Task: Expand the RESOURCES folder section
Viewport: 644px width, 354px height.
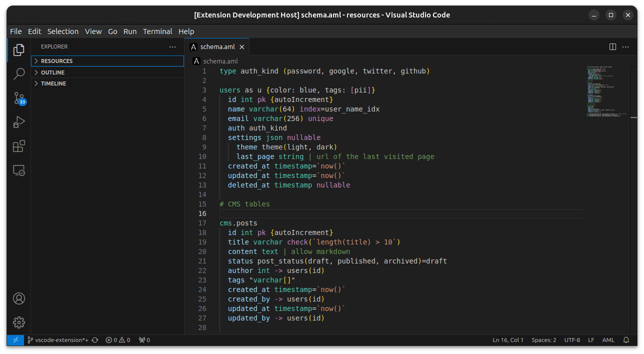Action: point(107,61)
